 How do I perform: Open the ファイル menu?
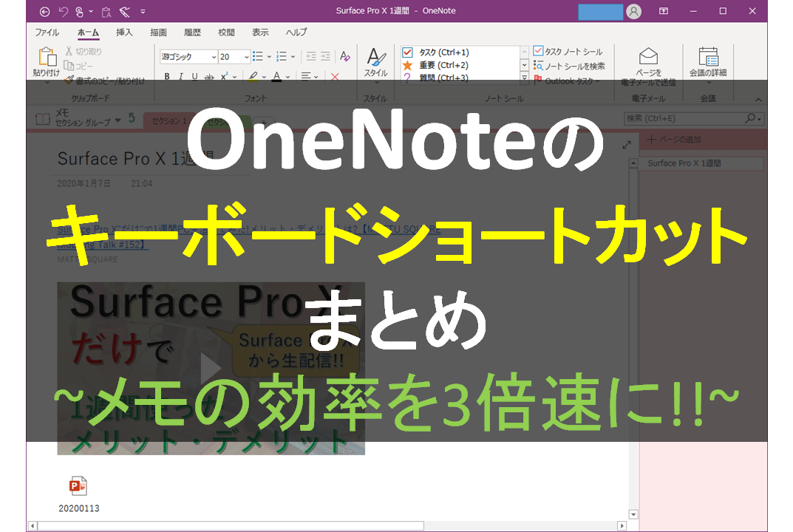(x=47, y=33)
